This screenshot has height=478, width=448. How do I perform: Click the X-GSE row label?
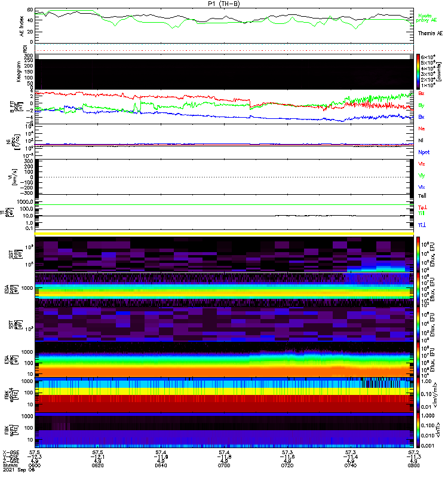(x=11, y=452)
